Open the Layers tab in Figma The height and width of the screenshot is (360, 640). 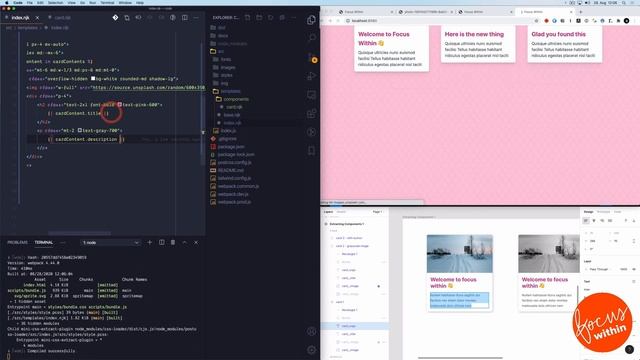(x=328, y=212)
